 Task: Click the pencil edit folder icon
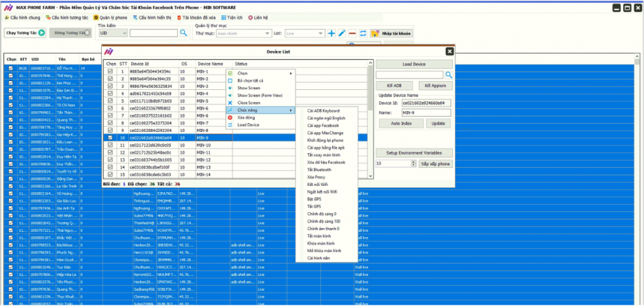pyautogui.click(x=341, y=33)
